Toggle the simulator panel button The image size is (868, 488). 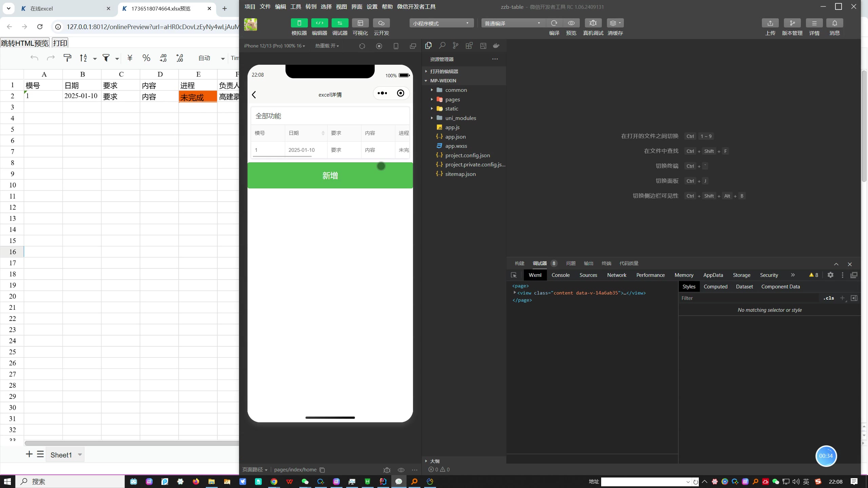tap(299, 23)
